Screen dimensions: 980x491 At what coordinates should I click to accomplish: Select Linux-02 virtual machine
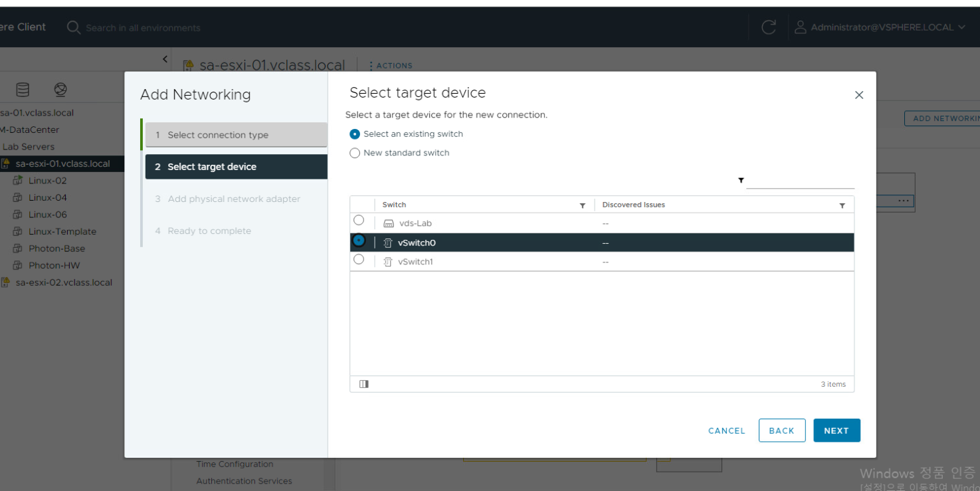click(x=47, y=181)
